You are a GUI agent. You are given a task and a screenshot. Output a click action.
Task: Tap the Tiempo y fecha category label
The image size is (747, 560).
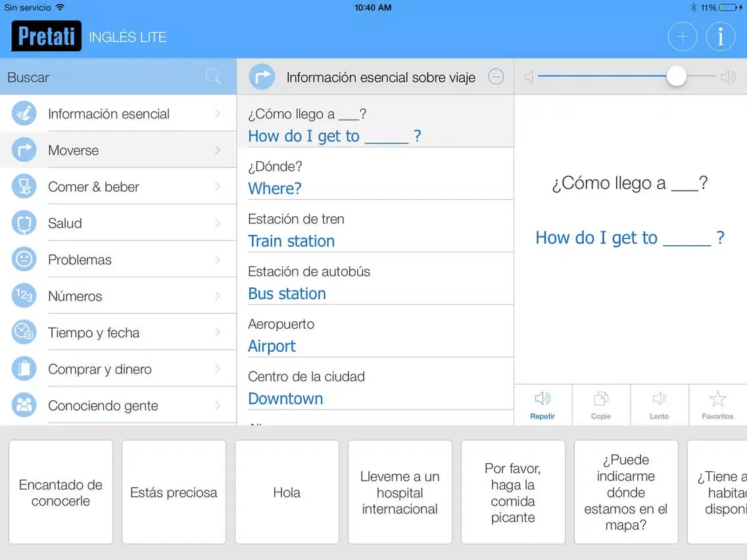click(x=94, y=333)
